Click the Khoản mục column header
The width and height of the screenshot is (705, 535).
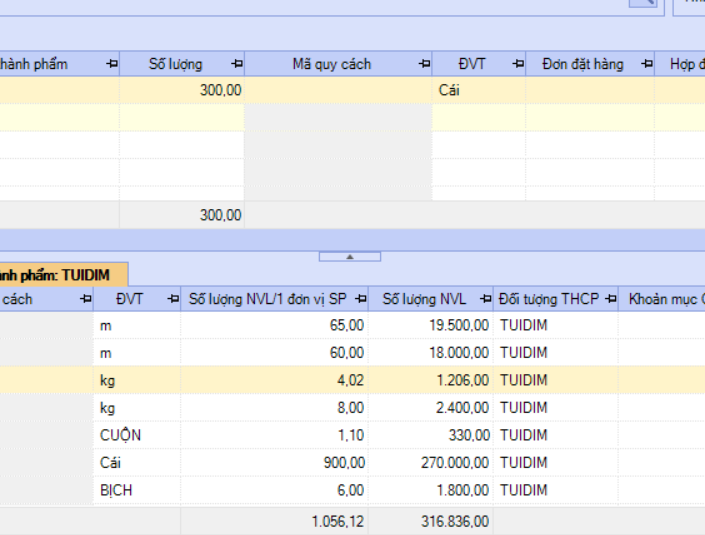(x=664, y=299)
